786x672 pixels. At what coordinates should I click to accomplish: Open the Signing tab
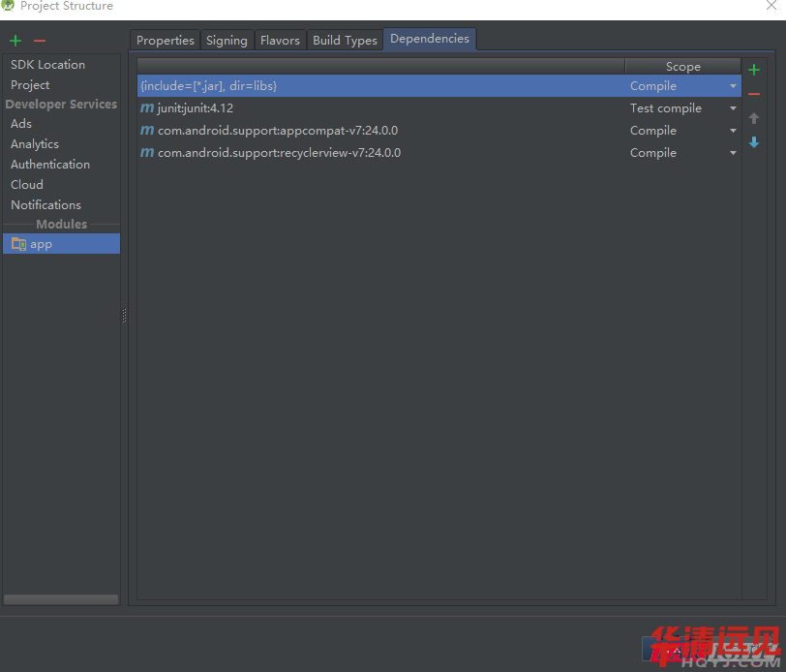click(x=227, y=40)
